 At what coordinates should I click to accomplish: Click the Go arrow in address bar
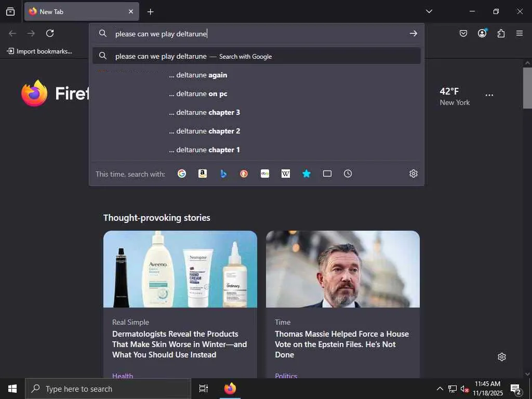413,33
